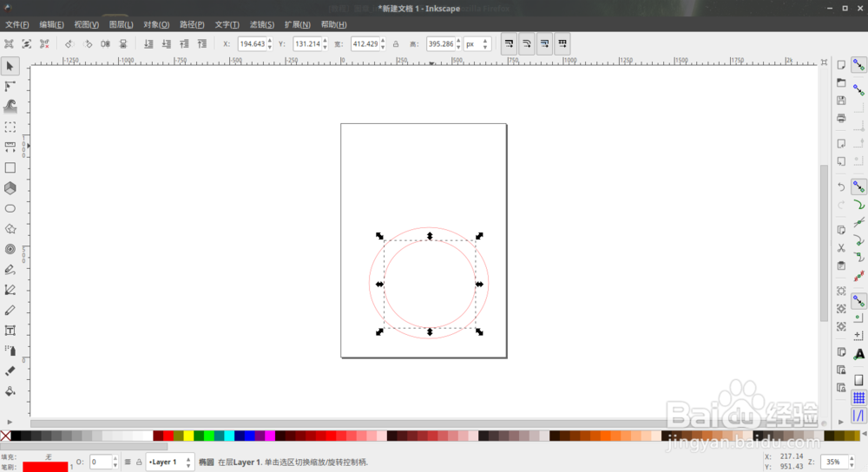Open the 图层(L) menu

point(122,24)
